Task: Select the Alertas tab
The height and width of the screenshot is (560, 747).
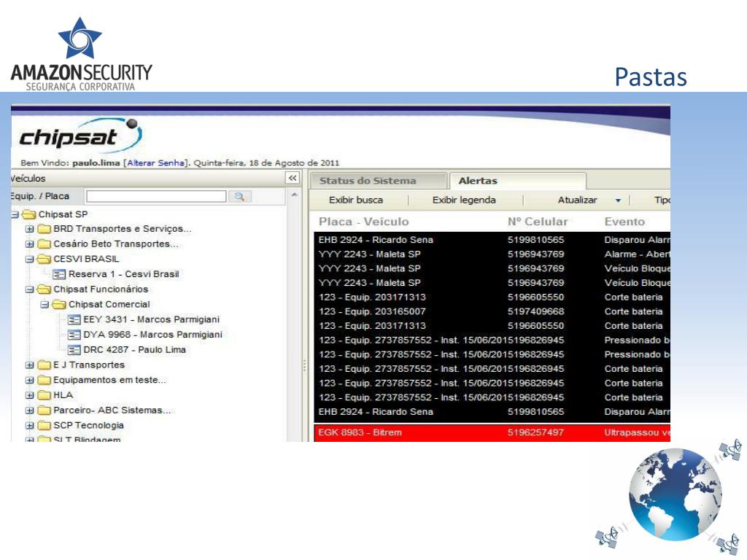Action: click(x=517, y=181)
